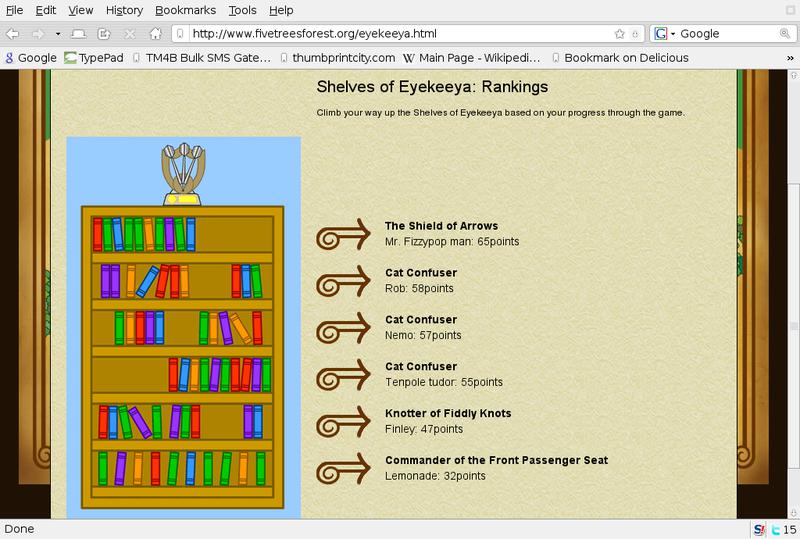
Task: Open the Bookmark on Delicious bookmark
Action: 620,58
